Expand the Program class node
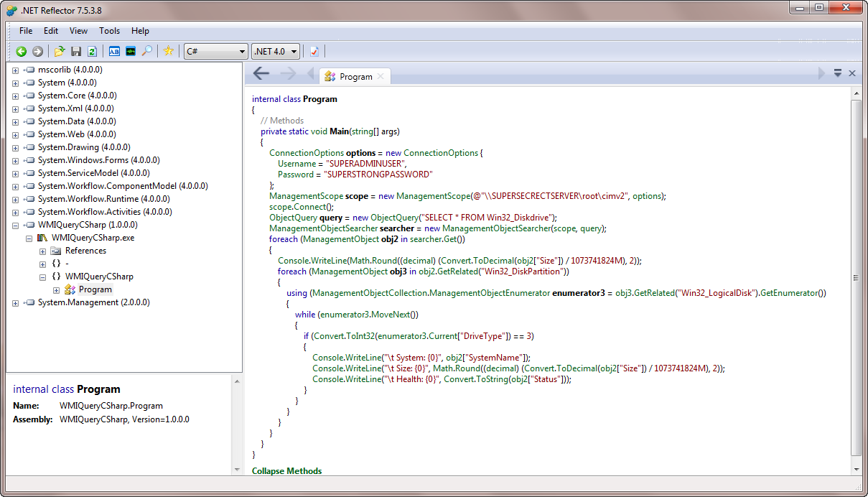This screenshot has height=497, width=868. pos(56,289)
